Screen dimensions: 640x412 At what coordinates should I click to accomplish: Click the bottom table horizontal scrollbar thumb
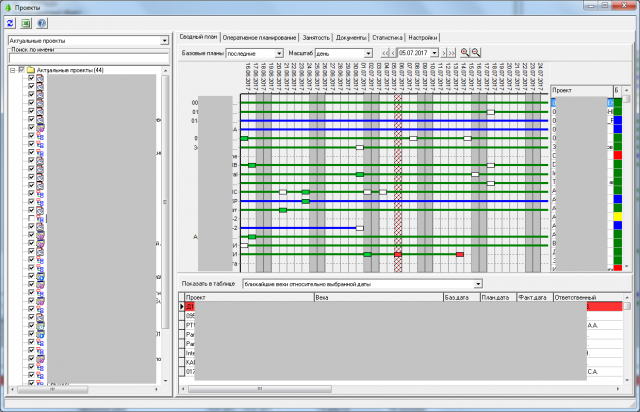pyautogui.click(x=260, y=389)
